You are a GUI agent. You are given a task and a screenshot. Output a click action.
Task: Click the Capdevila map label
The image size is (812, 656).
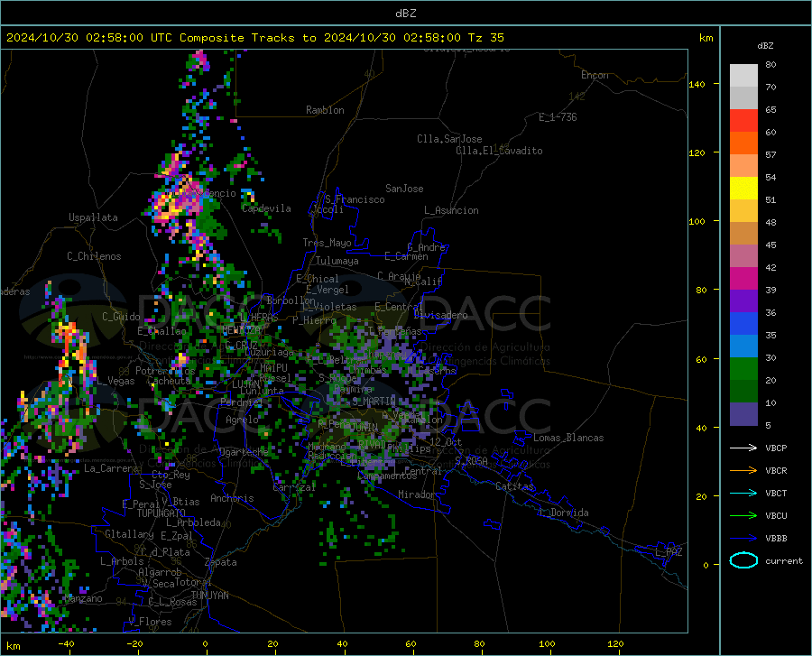pyautogui.click(x=266, y=208)
